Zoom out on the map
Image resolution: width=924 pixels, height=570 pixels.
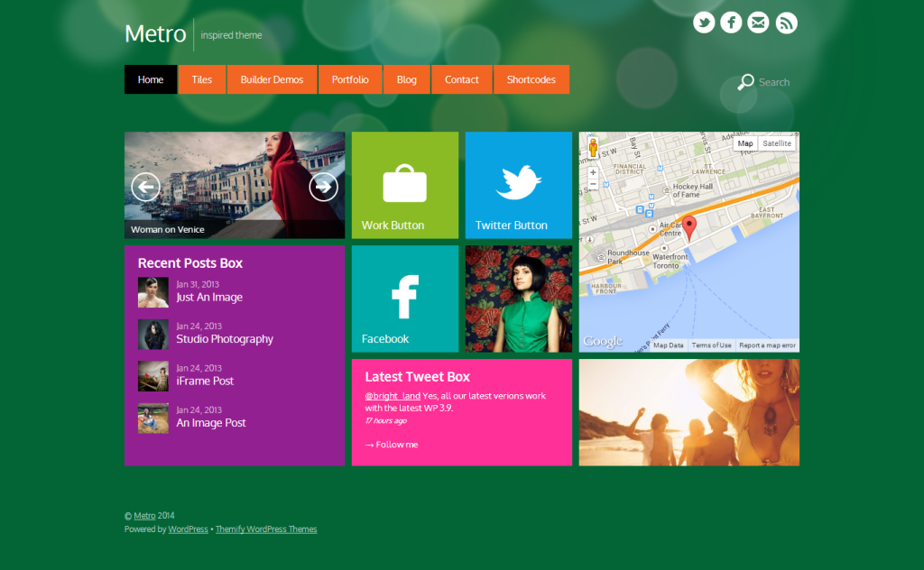click(x=593, y=184)
